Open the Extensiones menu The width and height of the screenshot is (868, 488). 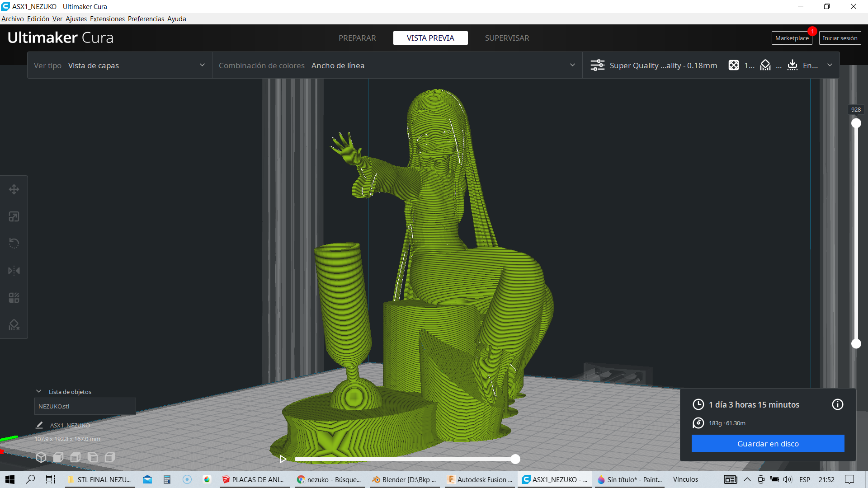[x=107, y=19]
